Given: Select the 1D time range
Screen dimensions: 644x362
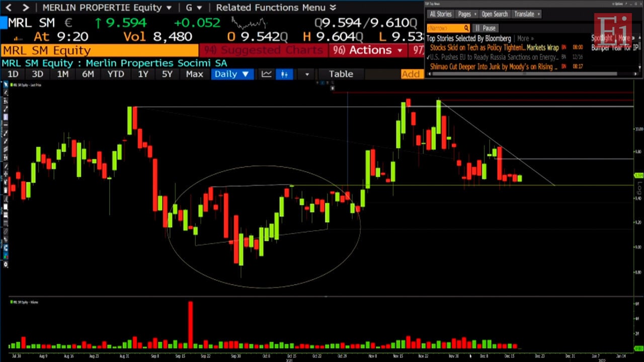Looking at the screenshot, I should pyautogui.click(x=13, y=74).
